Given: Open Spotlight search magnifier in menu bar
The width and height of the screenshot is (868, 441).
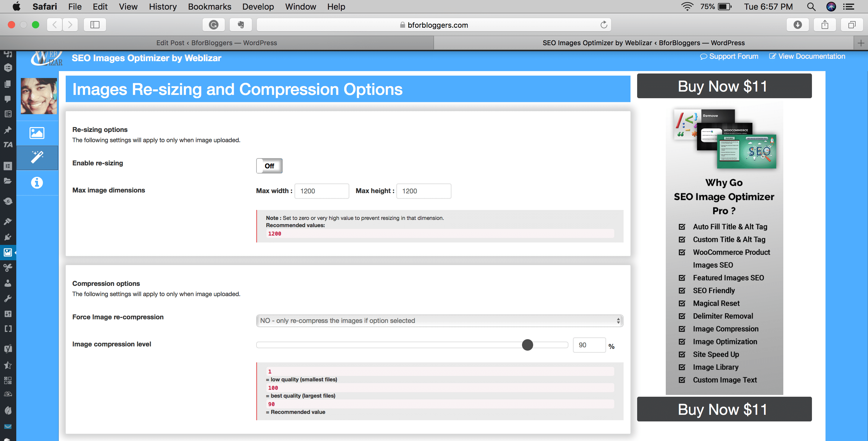Looking at the screenshot, I should pyautogui.click(x=811, y=7).
